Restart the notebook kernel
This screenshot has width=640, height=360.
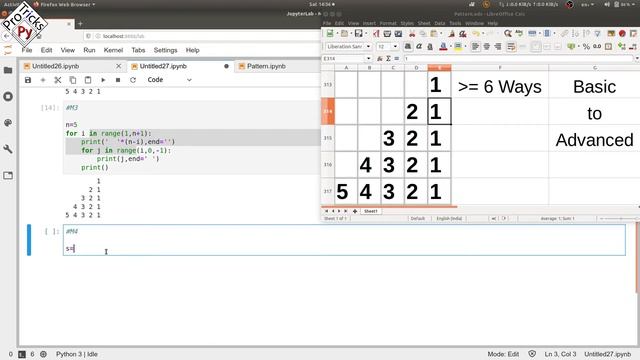[133, 80]
